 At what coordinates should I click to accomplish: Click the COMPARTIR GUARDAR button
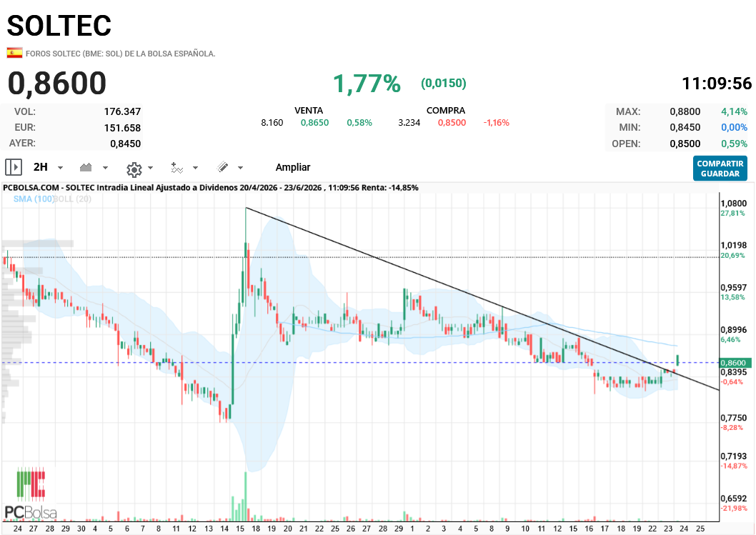click(x=720, y=168)
